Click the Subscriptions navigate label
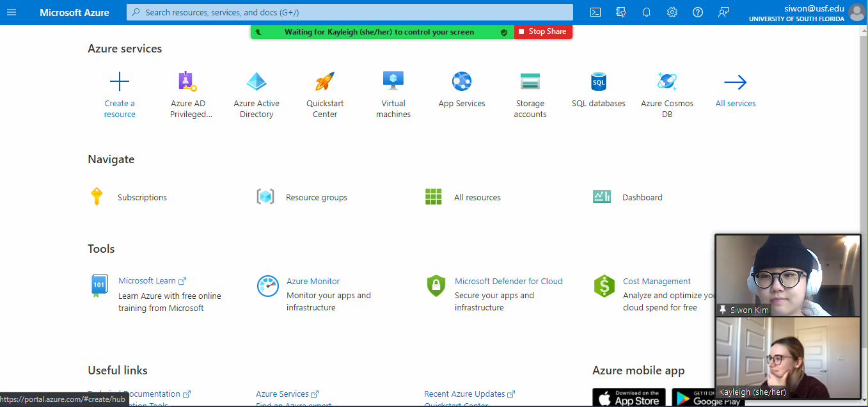Screen dimensions: 868x407 (x=142, y=197)
